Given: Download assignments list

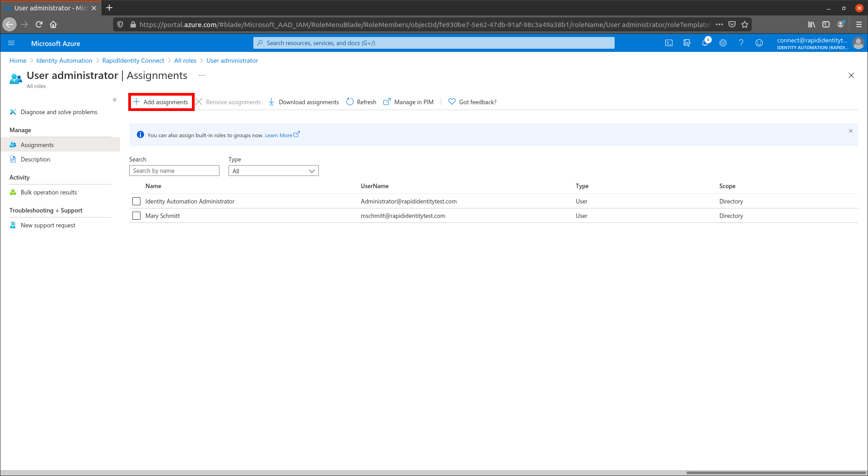Looking at the screenshot, I should [303, 102].
